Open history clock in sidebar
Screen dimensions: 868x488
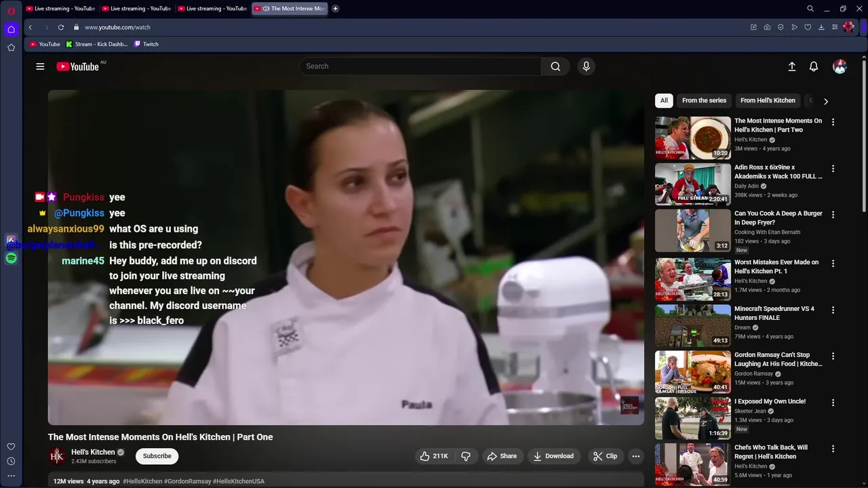click(11, 461)
